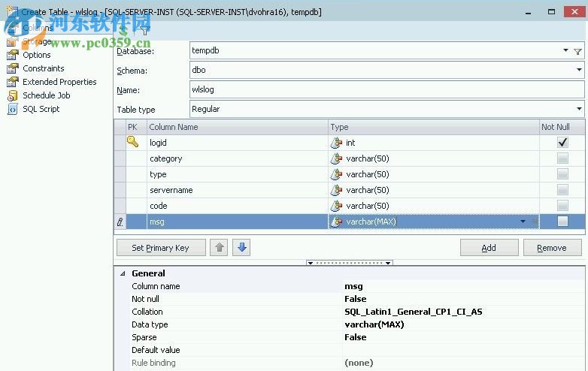
Task: Uncheck Not Null for logid
Action: point(562,142)
